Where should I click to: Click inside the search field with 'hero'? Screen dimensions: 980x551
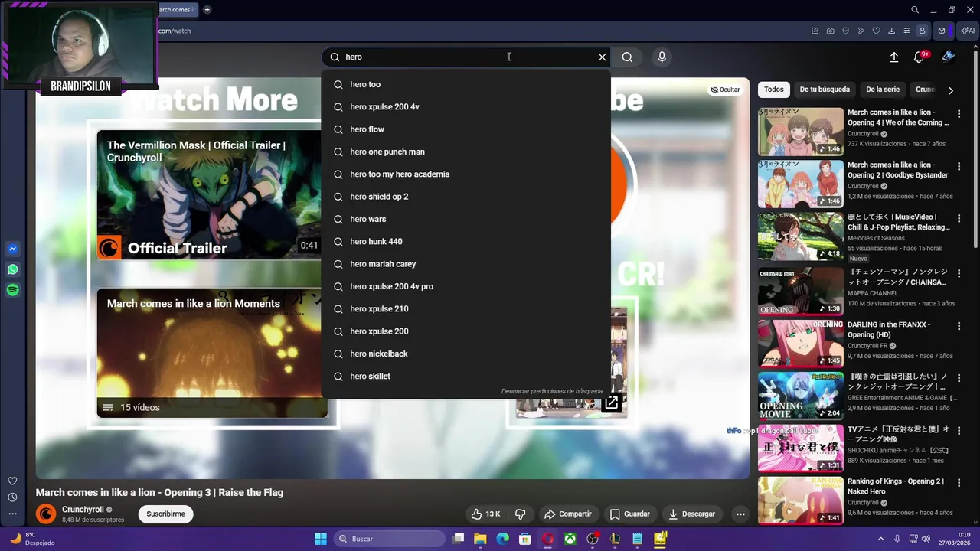tap(467, 57)
